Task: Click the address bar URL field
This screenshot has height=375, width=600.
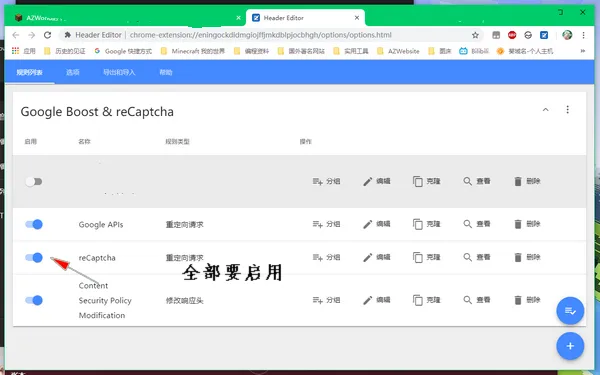Action: click(x=260, y=35)
